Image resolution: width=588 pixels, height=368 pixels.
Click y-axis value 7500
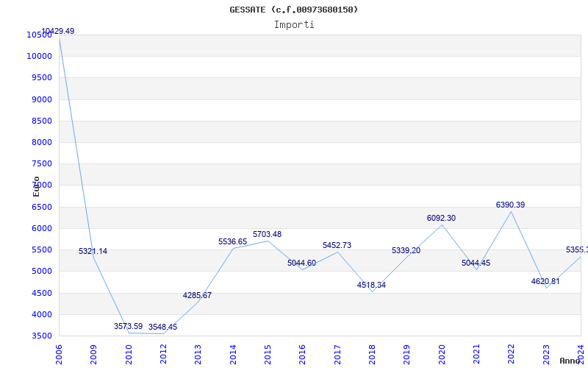click(42, 163)
